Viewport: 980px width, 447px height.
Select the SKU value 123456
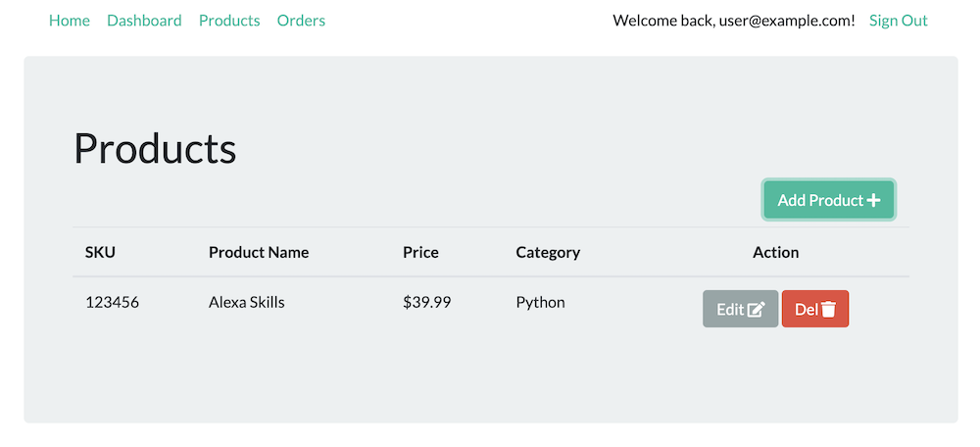(x=113, y=303)
